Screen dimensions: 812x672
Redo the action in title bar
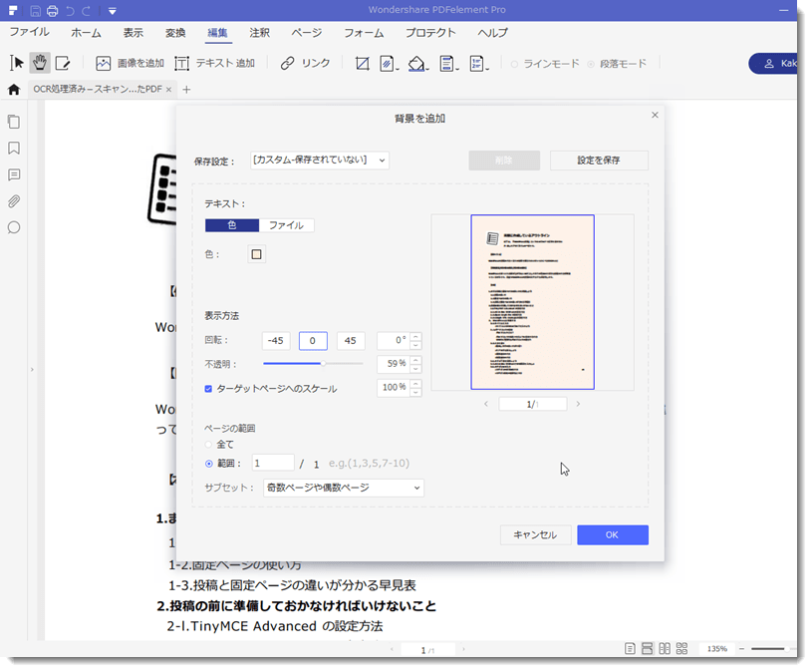[87, 10]
